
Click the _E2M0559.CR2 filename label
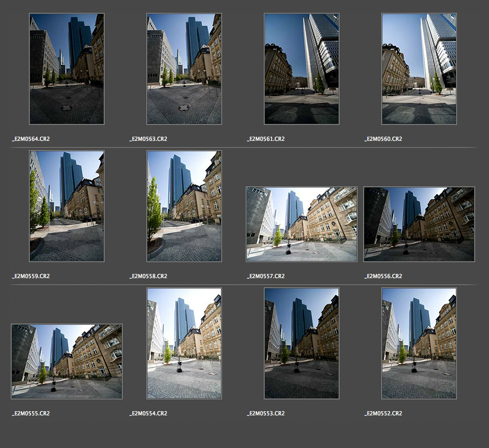coord(31,276)
